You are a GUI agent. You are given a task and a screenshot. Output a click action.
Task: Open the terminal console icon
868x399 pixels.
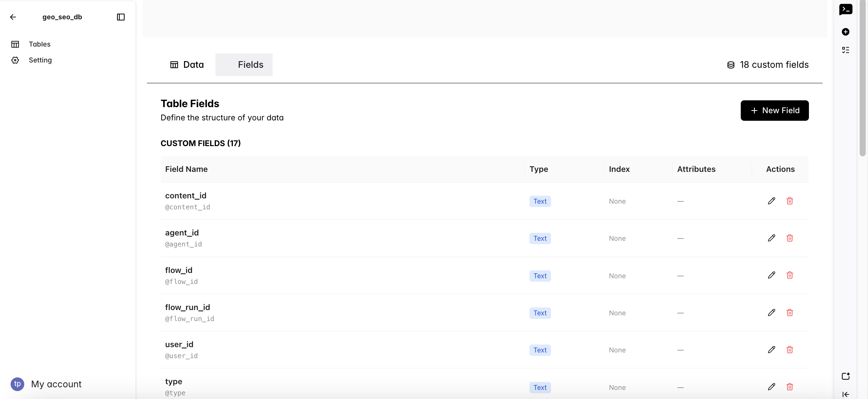(846, 9)
